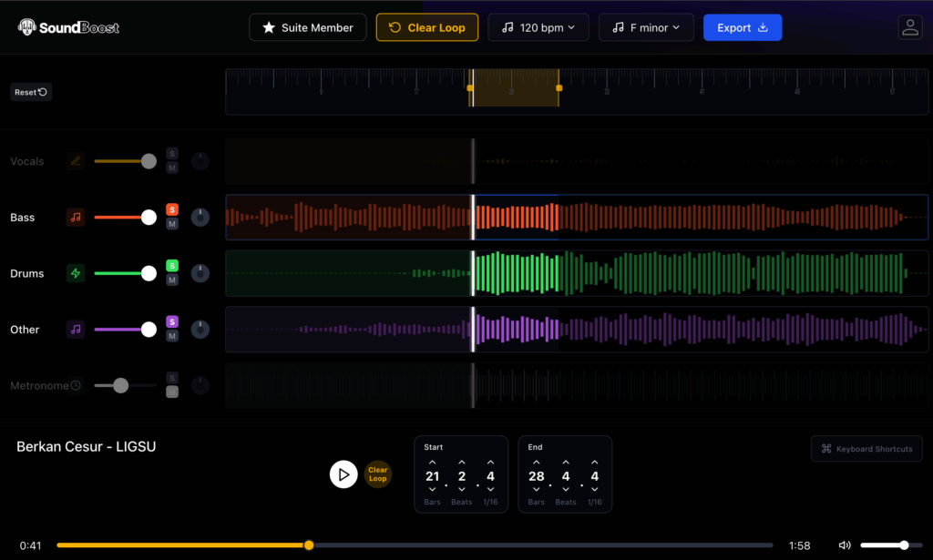Viewport: 933px width, 560px height.
Task: Decrease the loop End beats value
Action: (x=566, y=490)
